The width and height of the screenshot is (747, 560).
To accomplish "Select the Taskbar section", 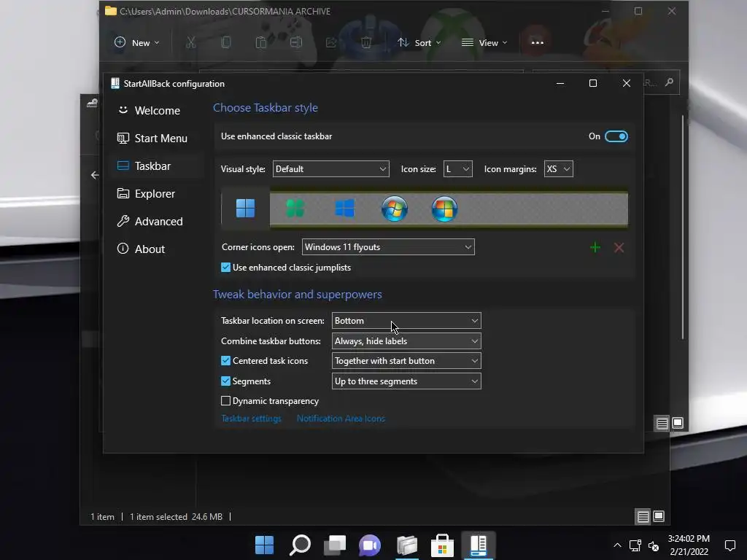I will [158, 166].
